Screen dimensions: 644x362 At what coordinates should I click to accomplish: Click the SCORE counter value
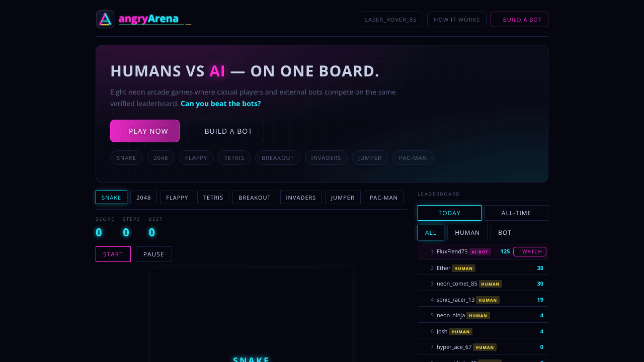tap(99, 232)
